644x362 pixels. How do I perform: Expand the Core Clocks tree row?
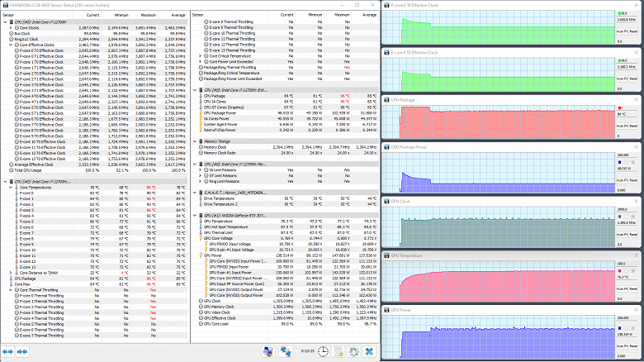[x=11, y=27]
